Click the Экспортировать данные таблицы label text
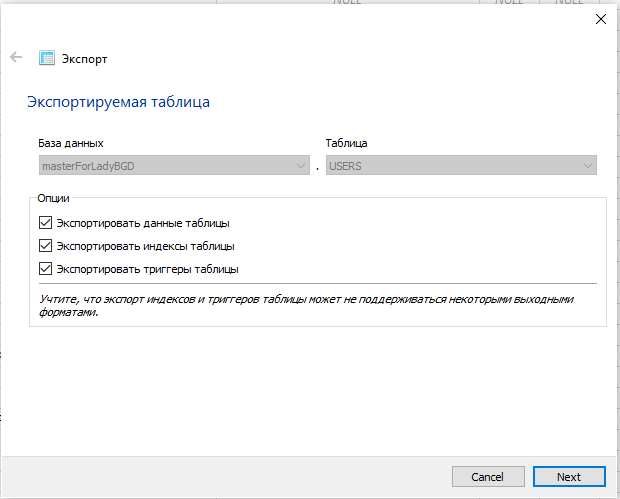Viewport: 620px width, 499px height. (143, 224)
